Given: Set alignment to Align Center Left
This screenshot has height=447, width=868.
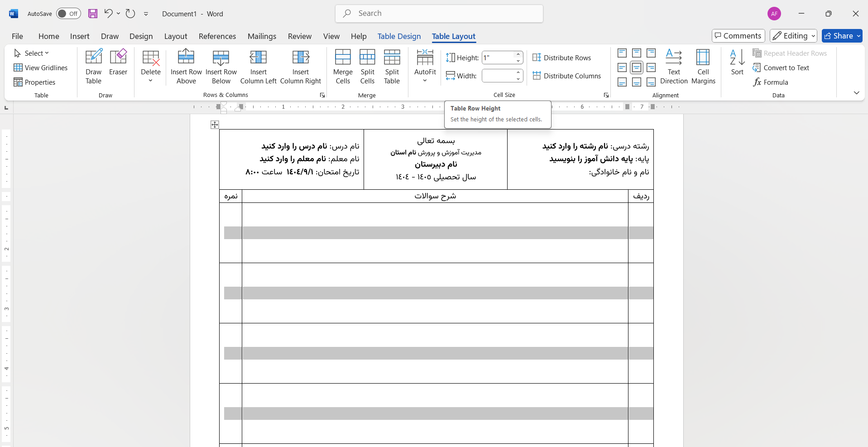Looking at the screenshot, I should coord(622,68).
